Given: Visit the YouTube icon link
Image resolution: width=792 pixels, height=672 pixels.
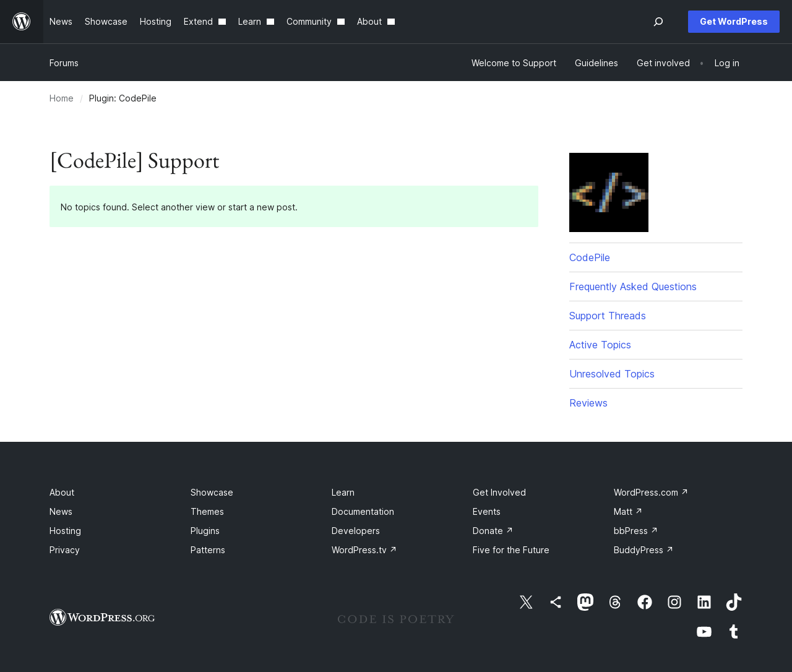Looking at the screenshot, I should (704, 632).
